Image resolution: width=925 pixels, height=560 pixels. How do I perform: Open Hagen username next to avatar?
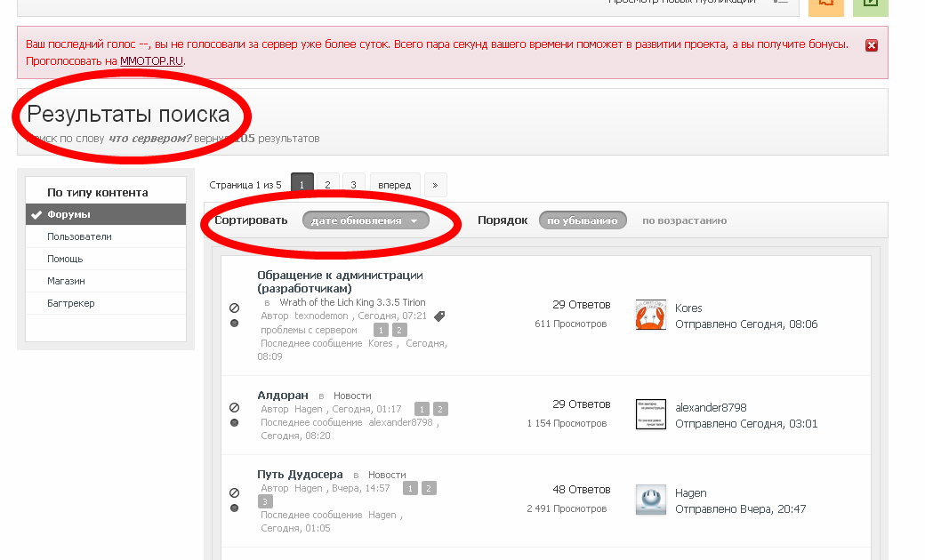(691, 492)
